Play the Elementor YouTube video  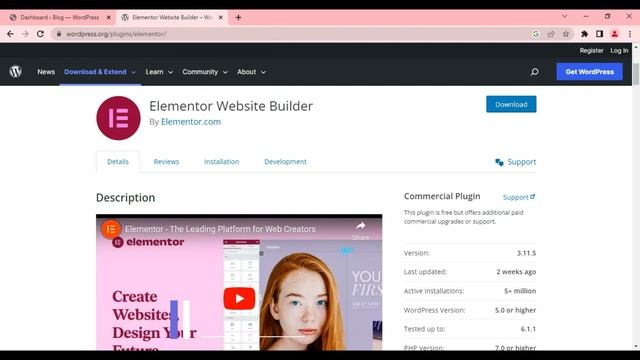tap(239, 298)
